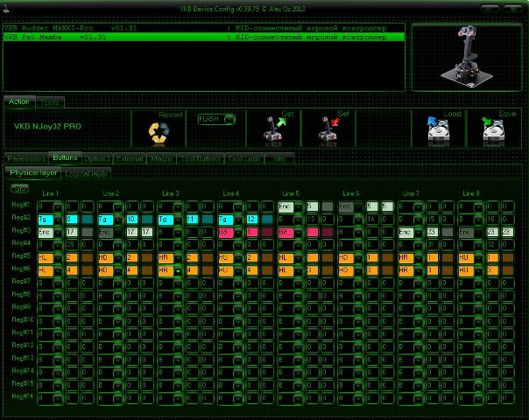Click cyan value 9 in Reg#2
This screenshot has height=420, width=529.
(x=72, y=220)
